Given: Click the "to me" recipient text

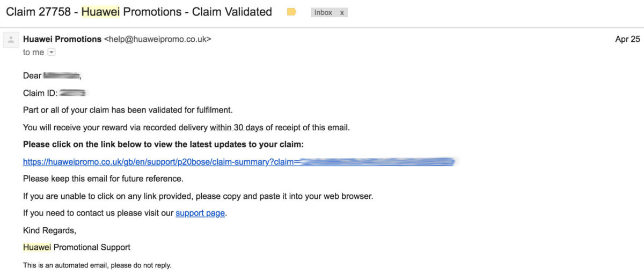Looking at the screenshot, I should click(33, 52).
